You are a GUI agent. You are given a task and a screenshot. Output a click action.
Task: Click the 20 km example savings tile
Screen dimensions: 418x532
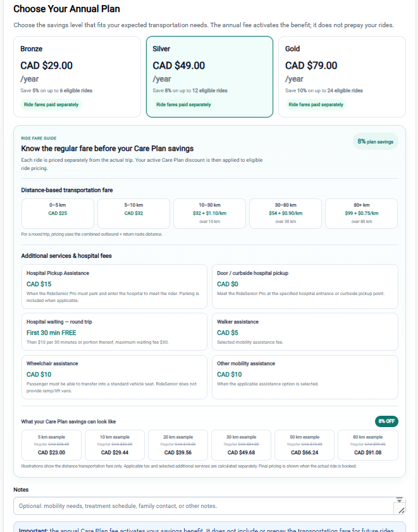tap(178, 445)
